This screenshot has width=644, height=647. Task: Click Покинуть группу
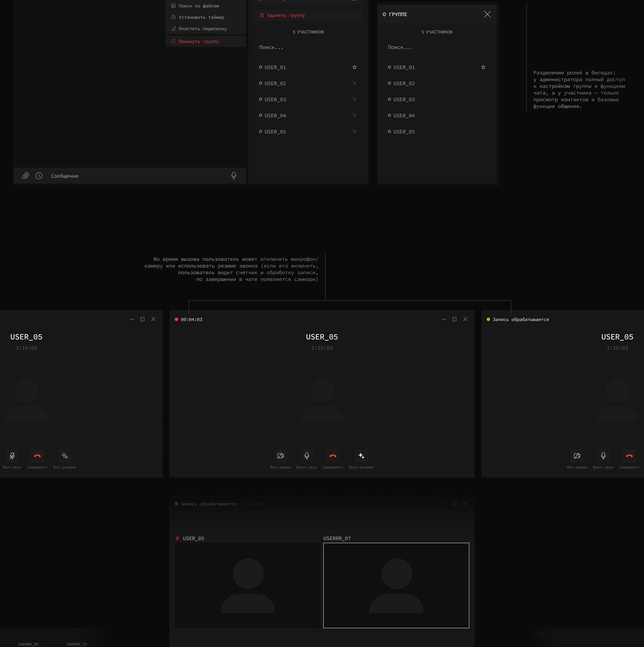(x=198, y=42)
